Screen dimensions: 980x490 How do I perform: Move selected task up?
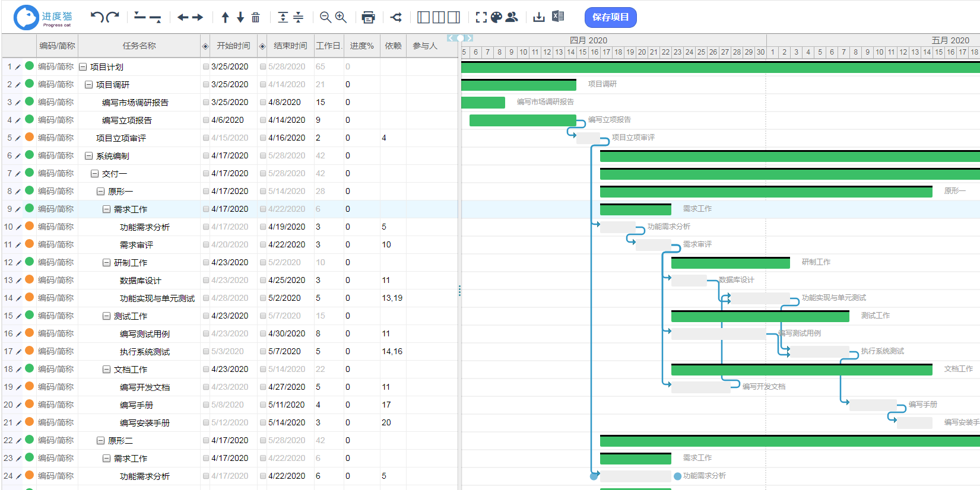pos(226,17)
